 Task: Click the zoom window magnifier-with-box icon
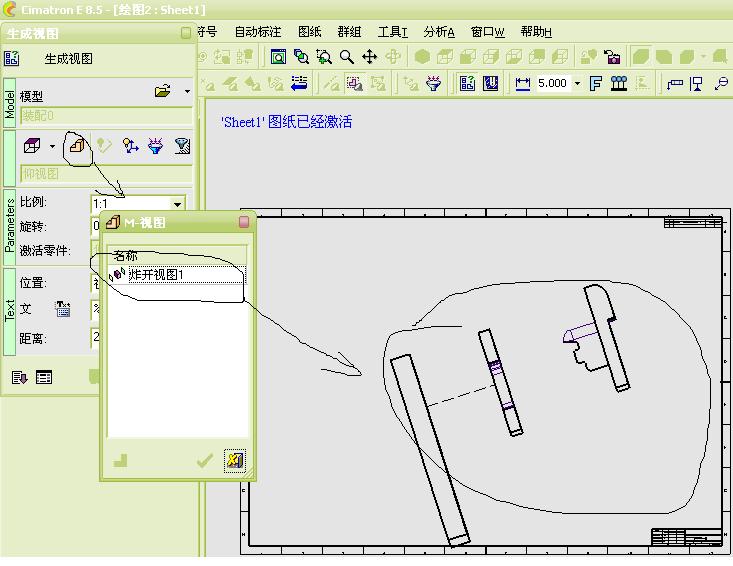[301, 57]
